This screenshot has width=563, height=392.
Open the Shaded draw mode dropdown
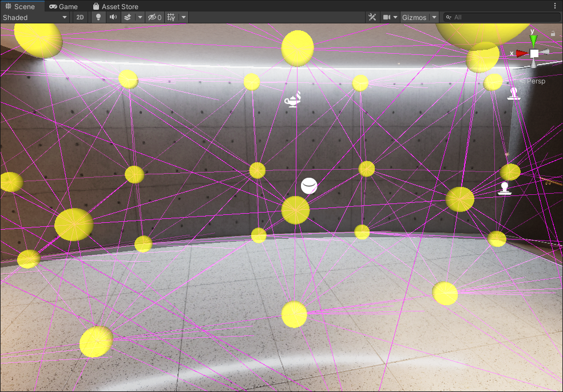click(x=35, y=17)
